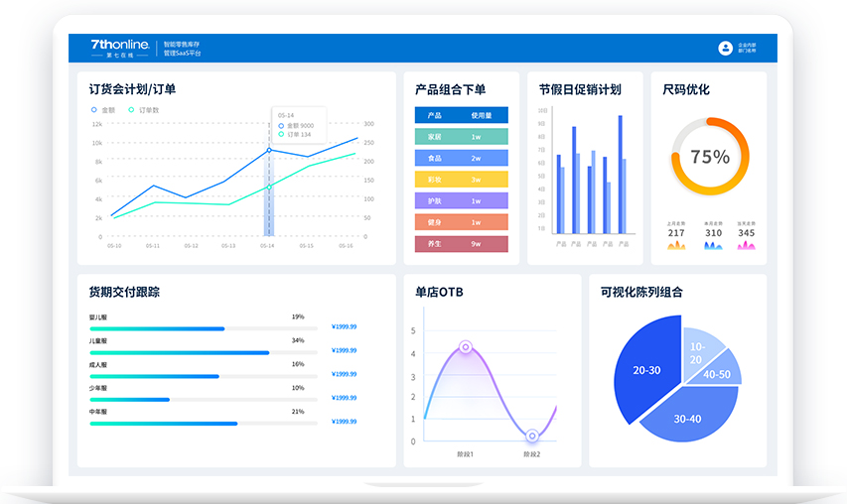Click the orange 上月走势 mini chart icon

click(x=676, y=245)
